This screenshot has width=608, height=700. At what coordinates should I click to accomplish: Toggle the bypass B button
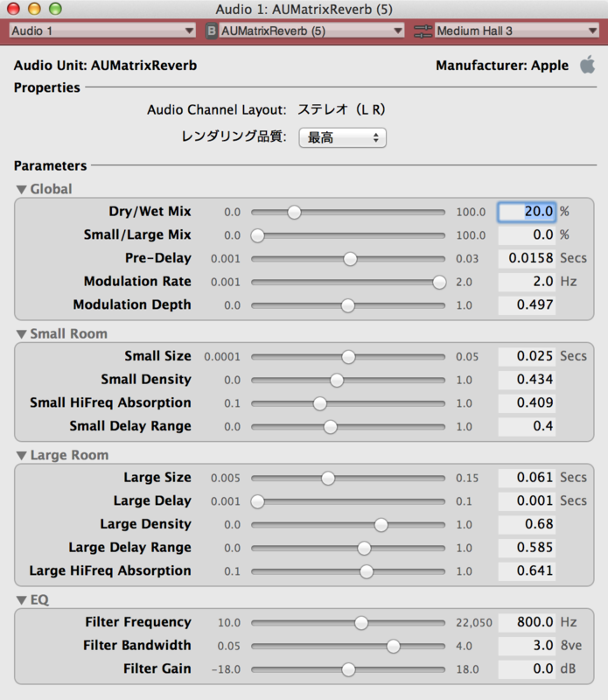pyautogui.click(x=211, y=31)
